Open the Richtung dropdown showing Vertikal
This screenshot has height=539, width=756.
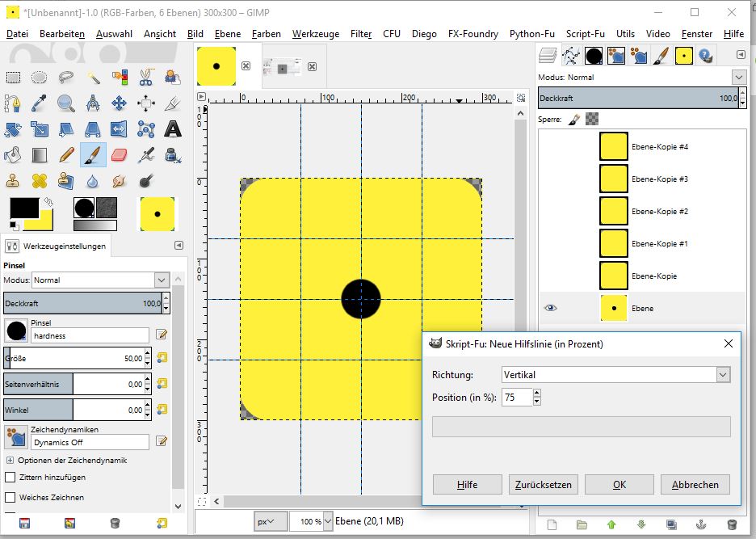coord(723,375)
